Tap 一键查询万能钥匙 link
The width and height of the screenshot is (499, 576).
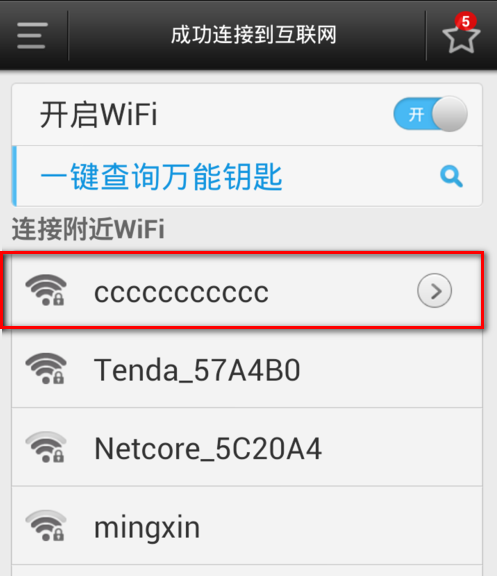tap(161, 177)
